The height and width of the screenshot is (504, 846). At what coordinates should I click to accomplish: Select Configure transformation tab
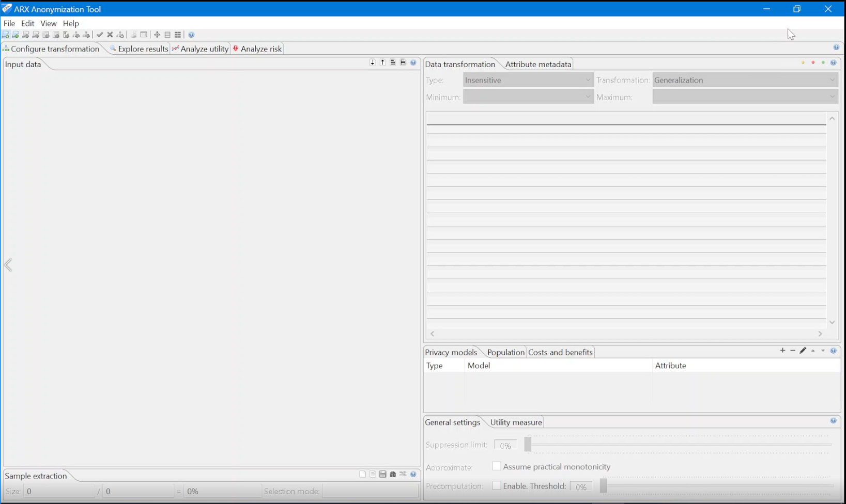[51, 49]
